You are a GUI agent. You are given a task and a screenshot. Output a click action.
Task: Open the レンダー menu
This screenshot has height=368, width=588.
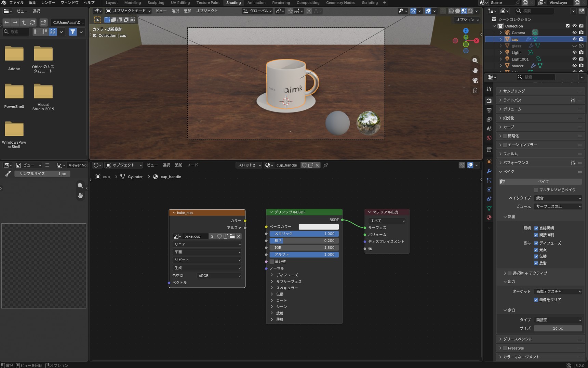[x=48, y=3]
